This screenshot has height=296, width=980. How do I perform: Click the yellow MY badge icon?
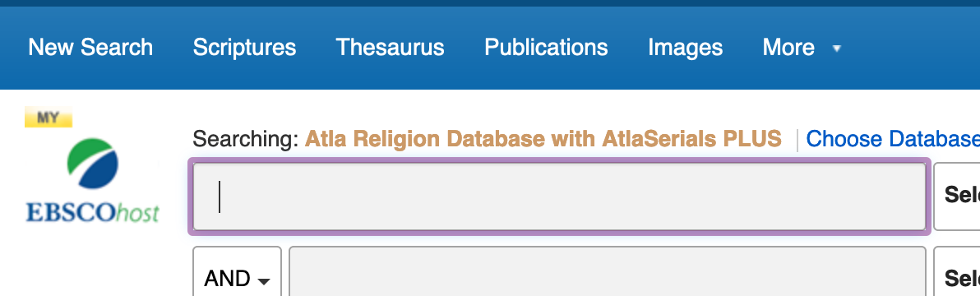tap(49, 117)
